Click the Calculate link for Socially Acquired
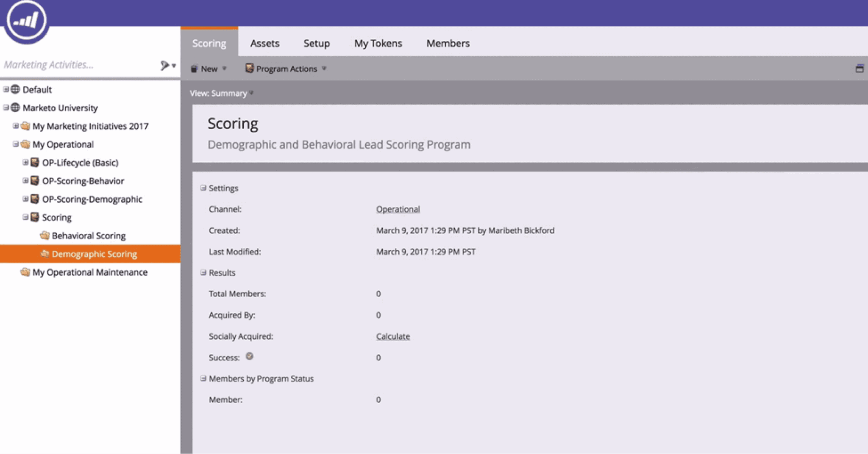This screenshot has height=454, width=868. (x=393, y=336)
